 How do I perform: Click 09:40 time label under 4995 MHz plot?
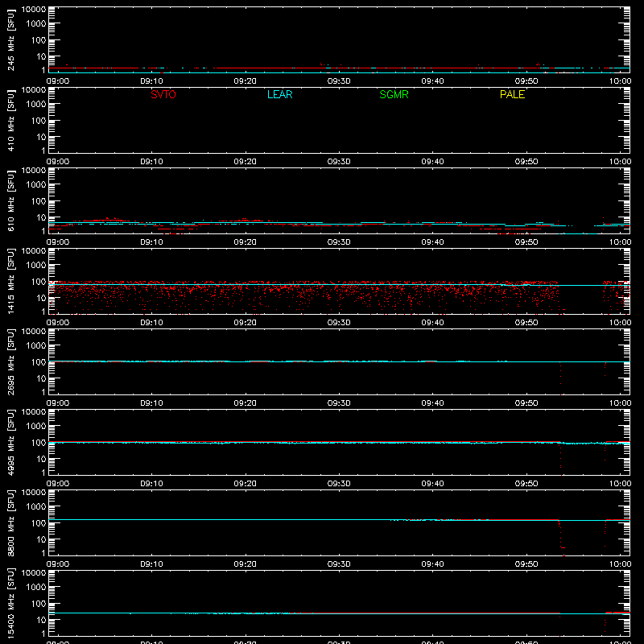tap(432, 484)
